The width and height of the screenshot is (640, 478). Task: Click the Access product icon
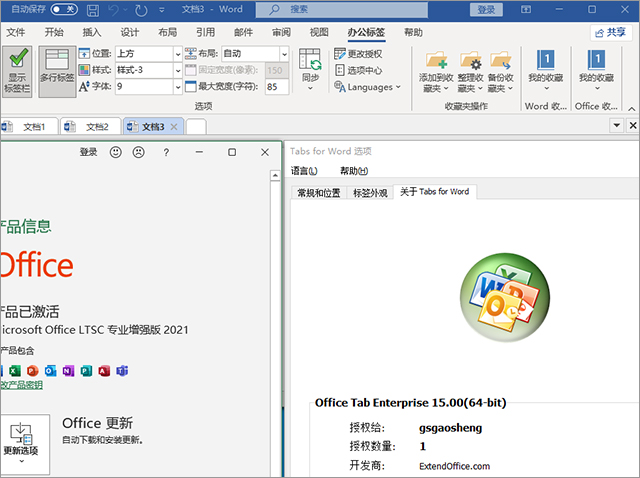click(x=104, y=371)
